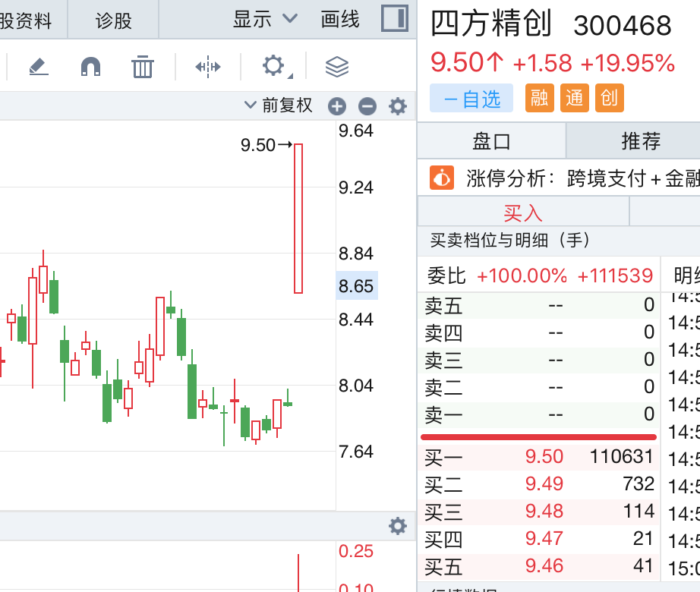
Task: Toggle the magnet snap tool
Action: 90,67
